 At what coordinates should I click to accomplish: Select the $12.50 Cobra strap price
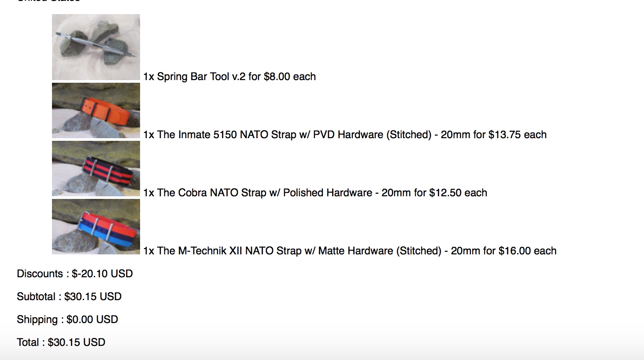tap(445, 193)
